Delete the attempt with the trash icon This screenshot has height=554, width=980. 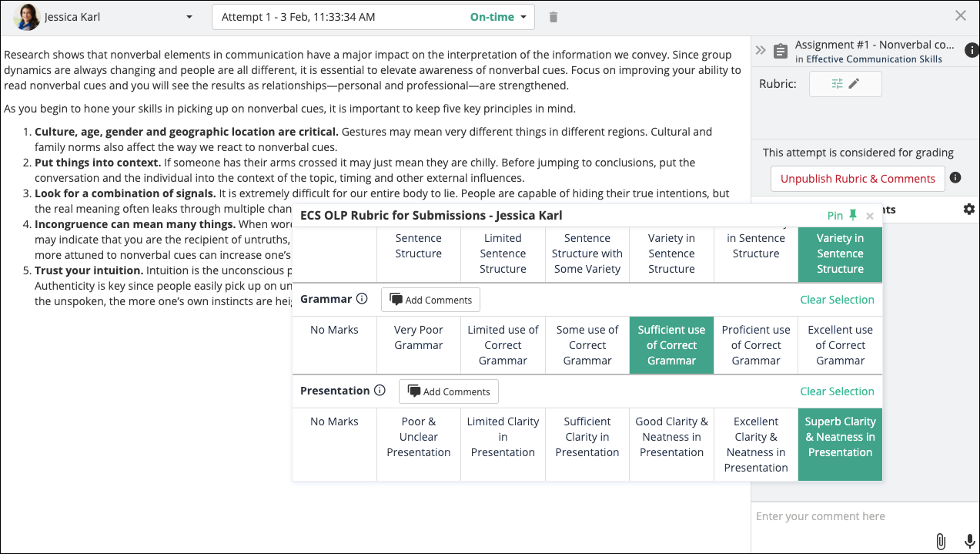tap(554, 17)
